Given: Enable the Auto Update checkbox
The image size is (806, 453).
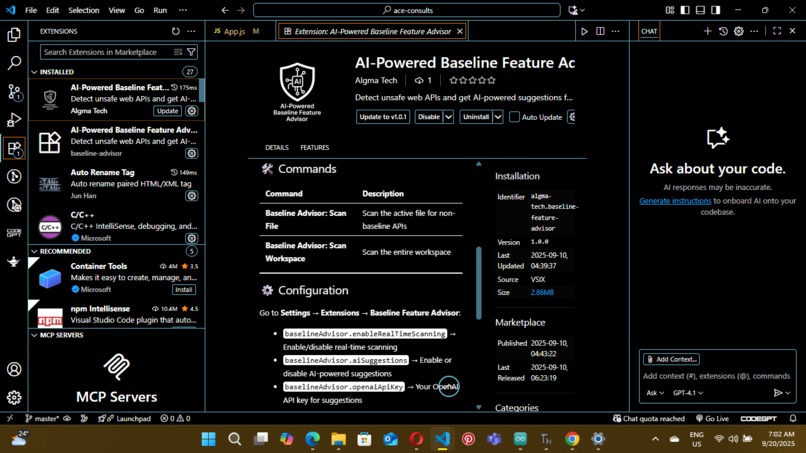Looking at the screenshot, I should point(514,117).
